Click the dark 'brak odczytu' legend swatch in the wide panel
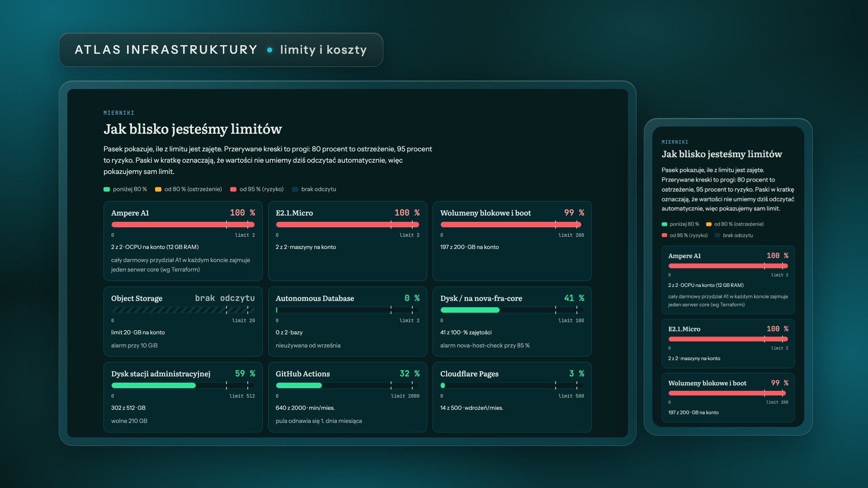 (x=295, y=189)
